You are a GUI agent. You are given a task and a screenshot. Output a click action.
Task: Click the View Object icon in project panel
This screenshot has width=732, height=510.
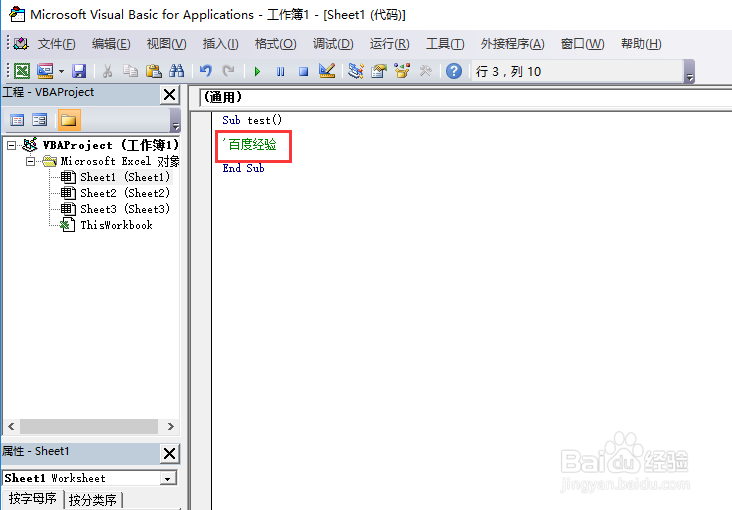[x=40, y=120]
